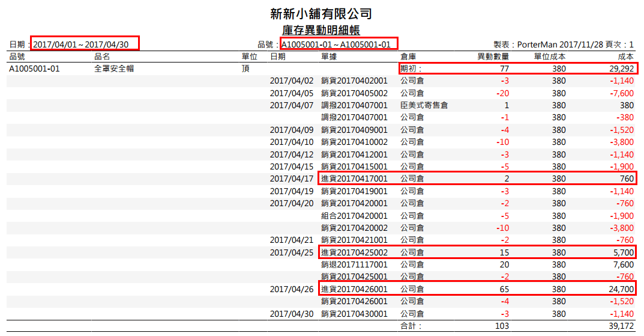The width and height of the screenshot is (644, 336).
Task: Open document 銷貨20170420001
Action: point(354,203)
